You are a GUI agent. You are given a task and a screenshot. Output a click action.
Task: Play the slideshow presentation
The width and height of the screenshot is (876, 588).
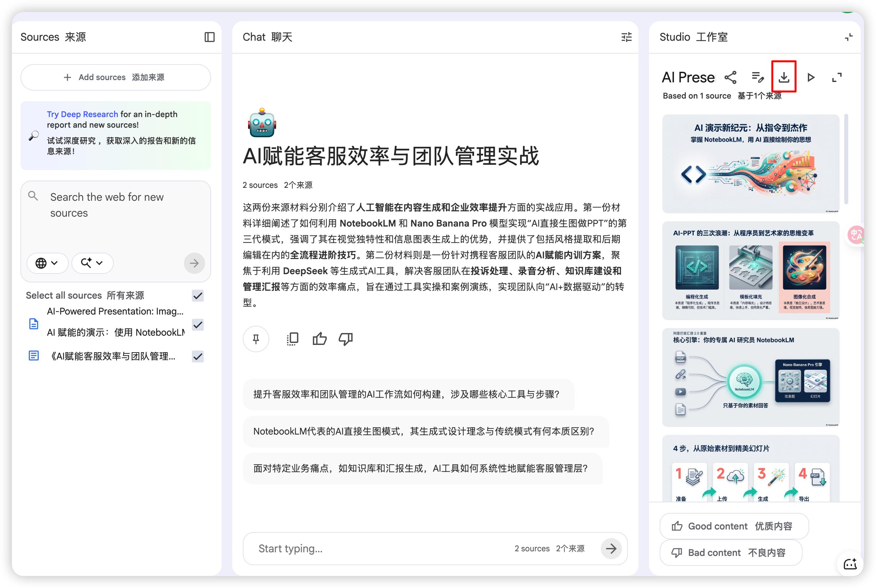click(811, 77)
